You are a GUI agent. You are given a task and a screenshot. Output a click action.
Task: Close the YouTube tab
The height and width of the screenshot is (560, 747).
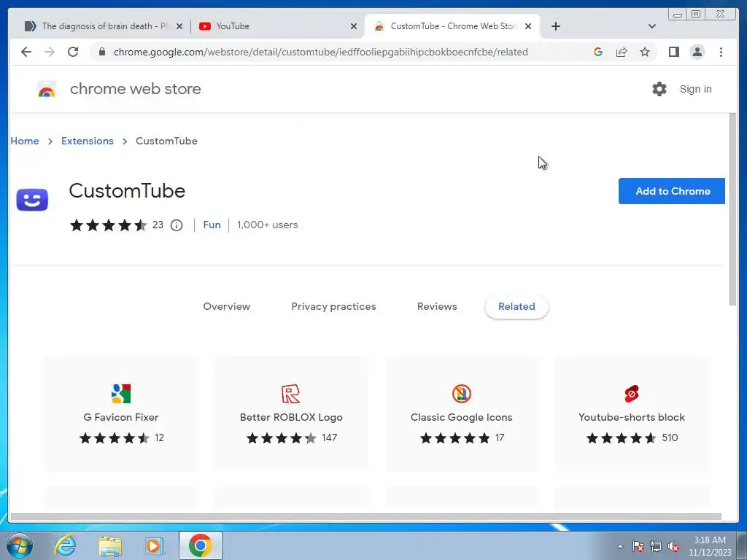tap(354, 26)
